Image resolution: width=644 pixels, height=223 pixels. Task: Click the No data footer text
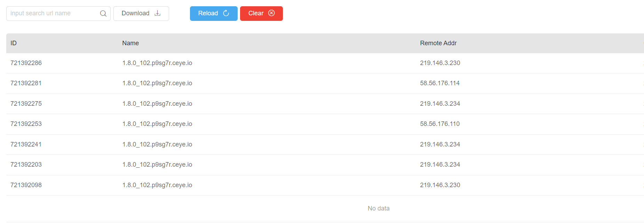[x=379, y=208]
